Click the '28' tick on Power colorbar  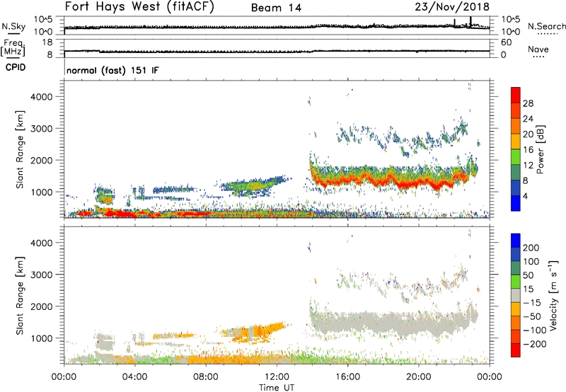click(528, 103)
